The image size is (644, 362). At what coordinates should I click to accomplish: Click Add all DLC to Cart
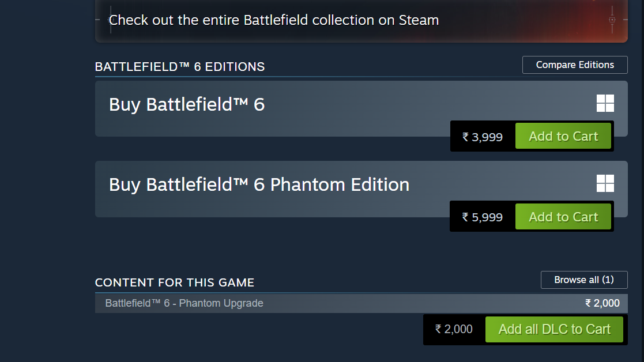click(x=554, y=329)
